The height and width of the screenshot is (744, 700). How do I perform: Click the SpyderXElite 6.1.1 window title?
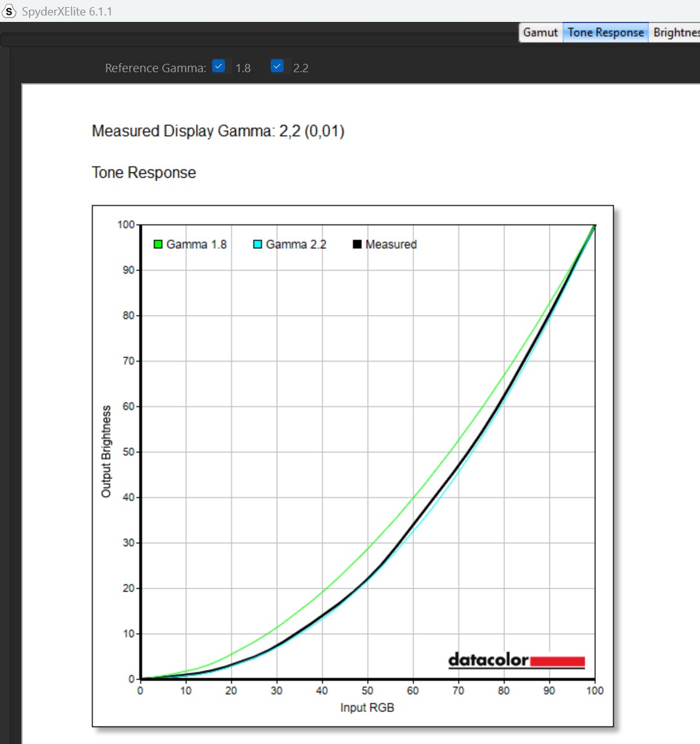(67, 12)
